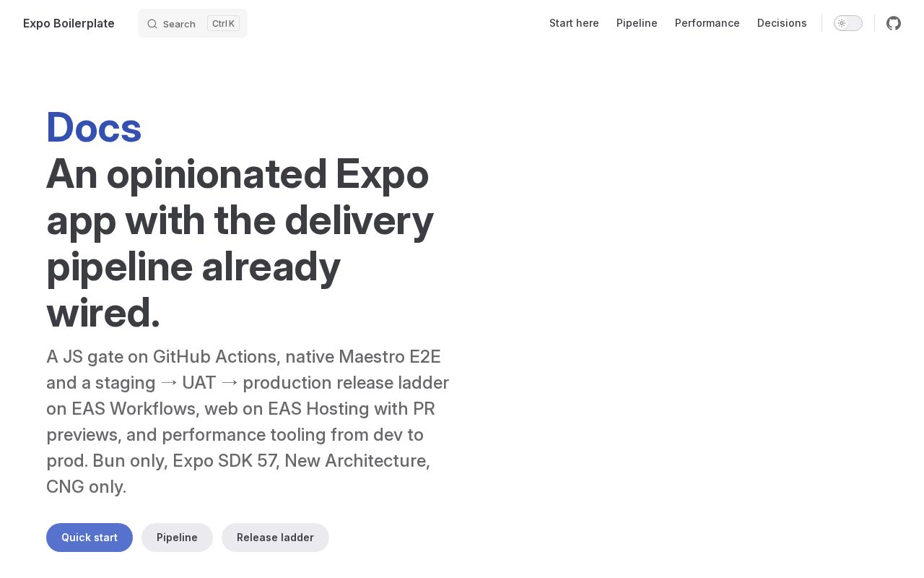924x578 pixels.
Task: Click the Pipeline pill button below the tagline
Action: point(177,538)
